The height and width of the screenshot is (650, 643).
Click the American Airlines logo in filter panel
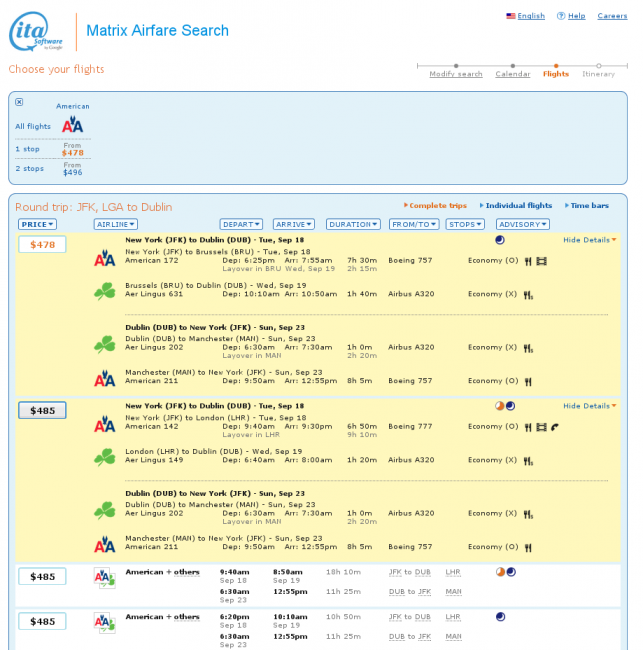click(72, 126)
